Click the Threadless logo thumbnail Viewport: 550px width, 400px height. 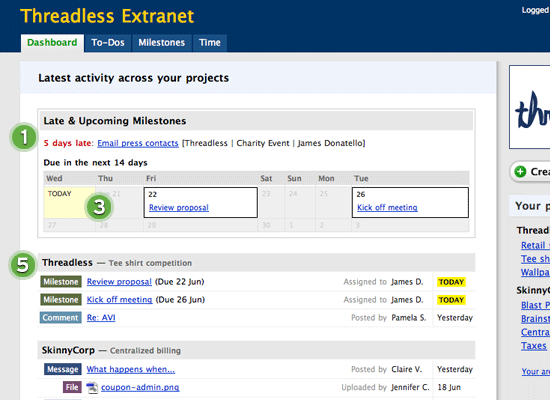tap(530, 107)
